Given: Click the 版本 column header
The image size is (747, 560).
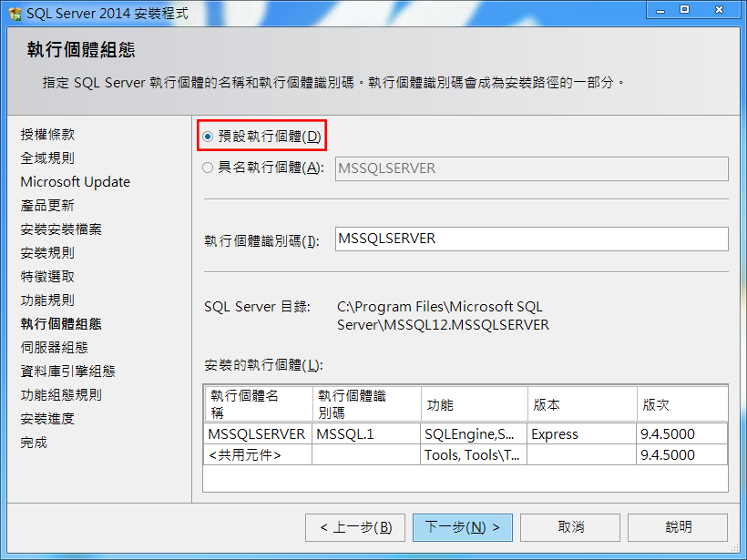Looking at the screenshot, I should pos(581,404).
